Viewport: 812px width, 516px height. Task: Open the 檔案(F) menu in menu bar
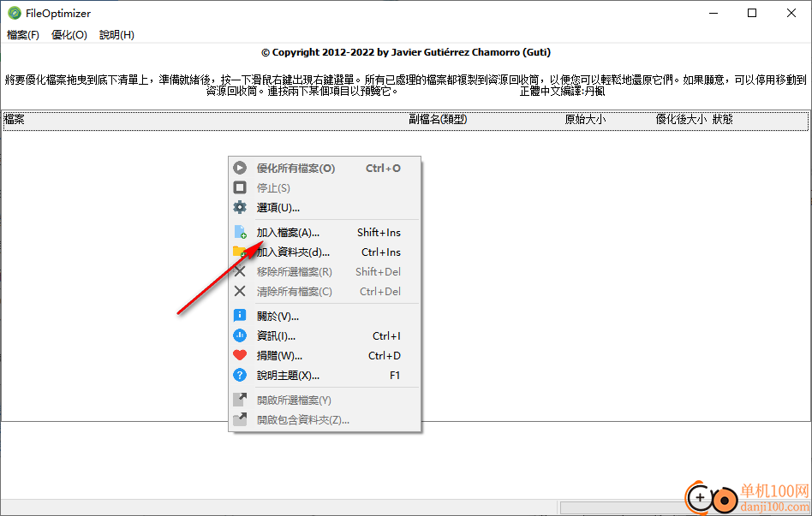click(23, 35)
